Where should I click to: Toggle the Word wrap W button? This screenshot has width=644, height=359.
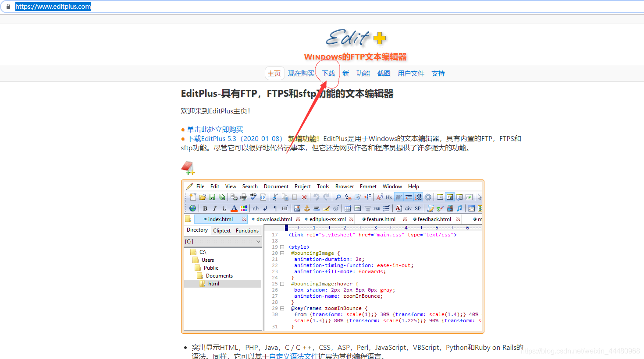pos(398,197)
